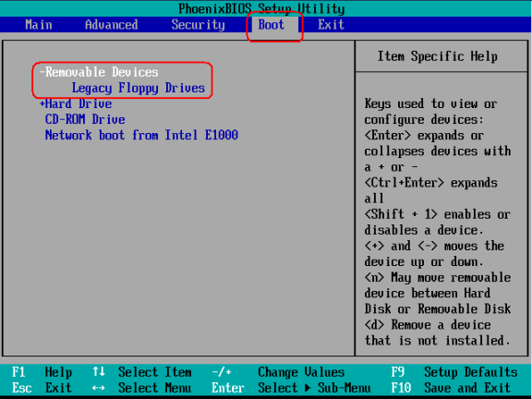Click '<n> May move removable' help line
The width and height of the screenshot is (532, 399).
click(438, 277)
